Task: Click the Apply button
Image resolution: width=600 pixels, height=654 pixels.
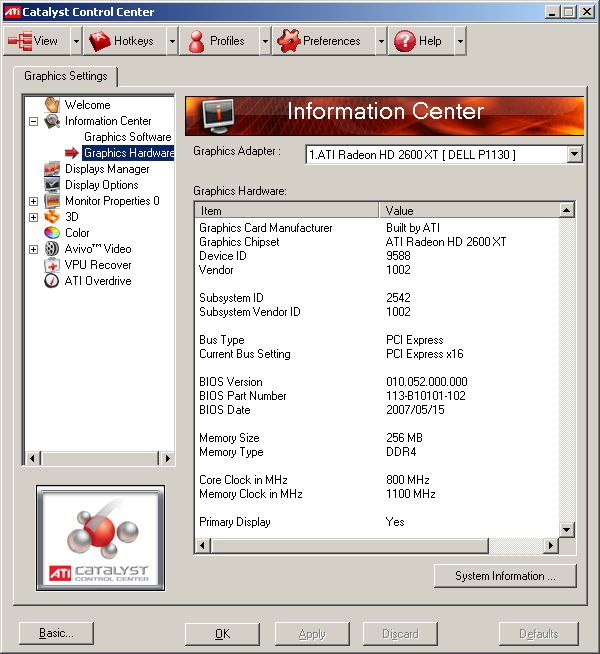Action: click(x=312, y=634)
